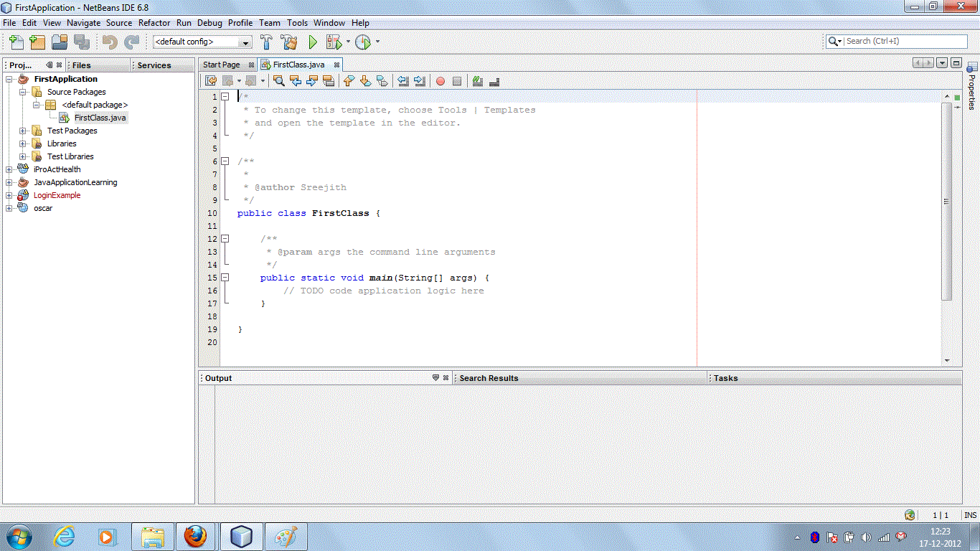Open the Refactor menu
980x551 pixels.
(154, 22)
